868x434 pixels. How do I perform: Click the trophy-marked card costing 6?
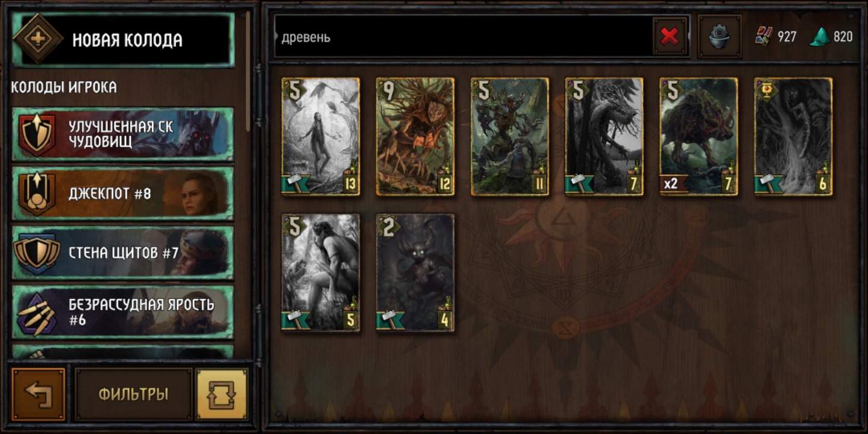pyautogui.click(x=793, y=136)
